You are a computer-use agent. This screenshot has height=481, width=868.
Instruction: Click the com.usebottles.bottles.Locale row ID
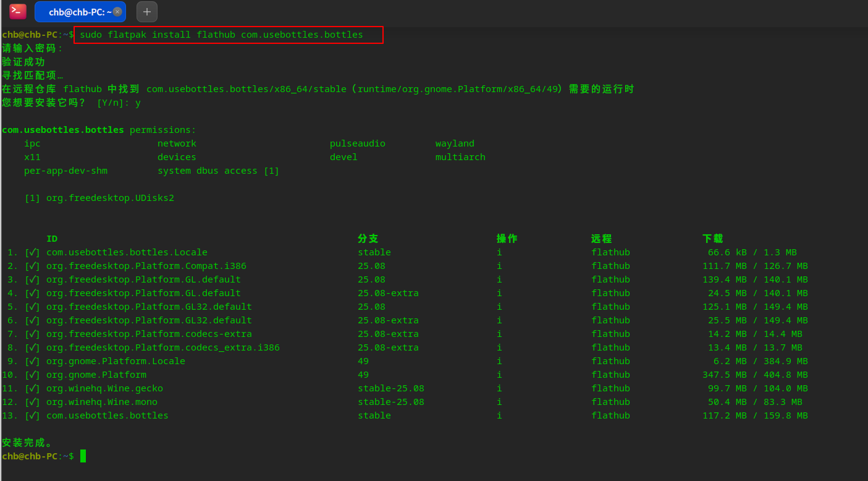coord(127,252)
